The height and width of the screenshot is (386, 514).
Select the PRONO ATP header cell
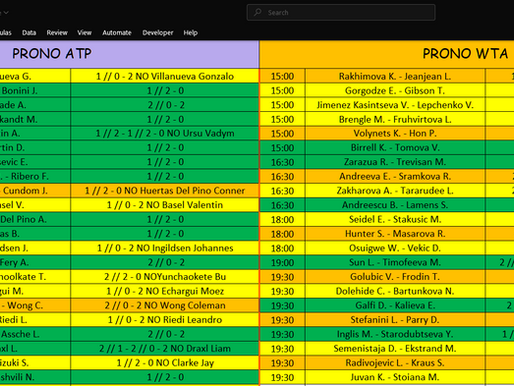click(129, 54)
